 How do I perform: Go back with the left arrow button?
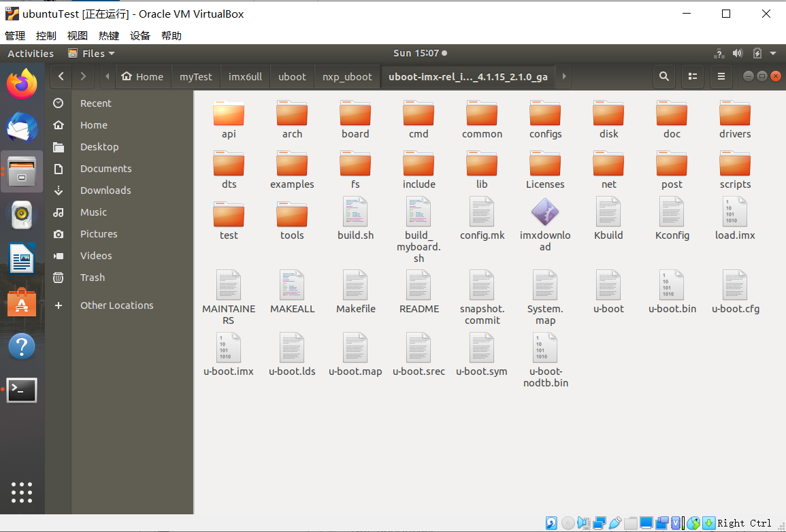tap(61, 77)
